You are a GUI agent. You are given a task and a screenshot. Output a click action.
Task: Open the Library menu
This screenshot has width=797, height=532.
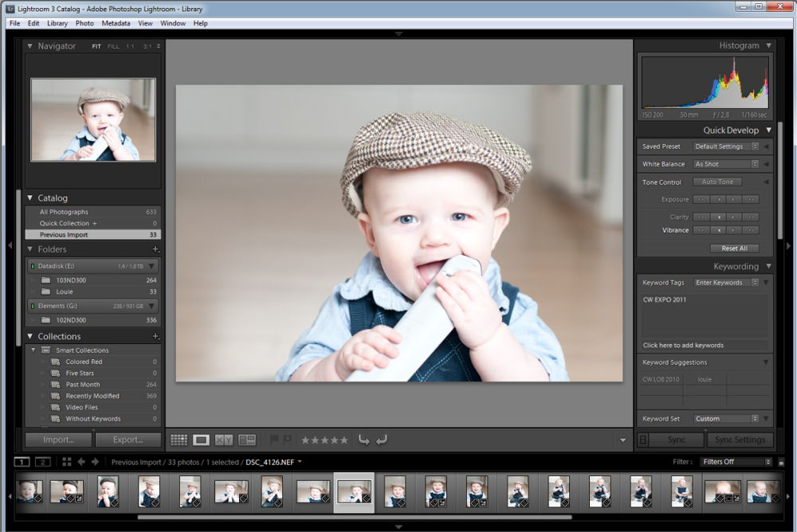57,23
